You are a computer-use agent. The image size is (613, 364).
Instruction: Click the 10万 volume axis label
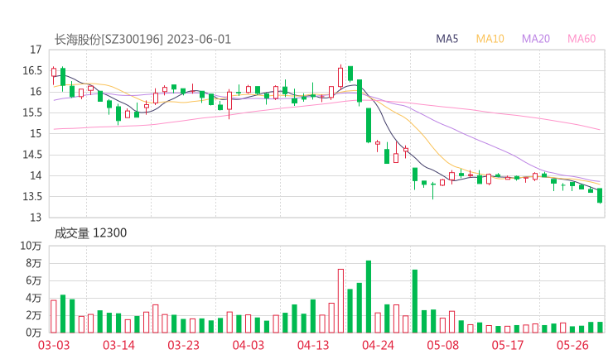tap(31, 246)
